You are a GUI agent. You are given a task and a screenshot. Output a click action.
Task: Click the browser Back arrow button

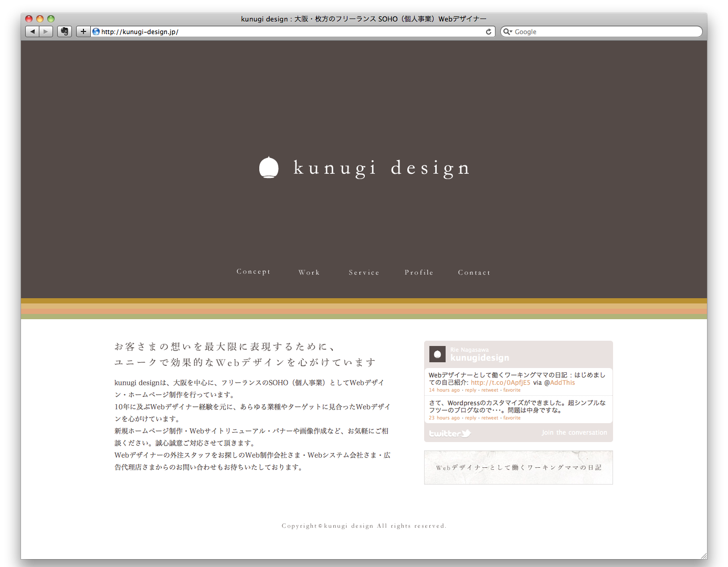[33, 31]
